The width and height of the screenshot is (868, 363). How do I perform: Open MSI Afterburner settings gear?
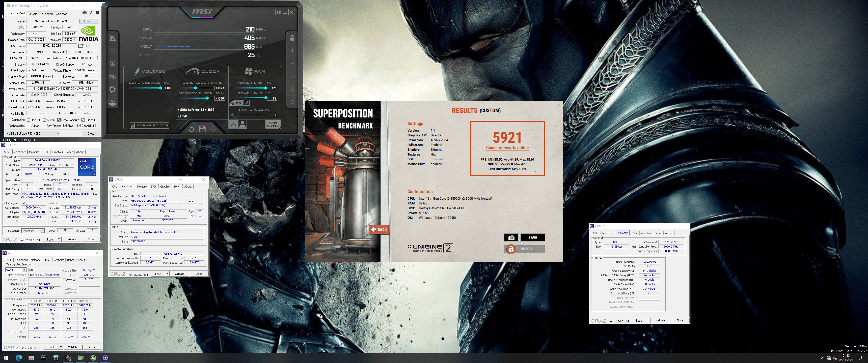pos(113,89)
